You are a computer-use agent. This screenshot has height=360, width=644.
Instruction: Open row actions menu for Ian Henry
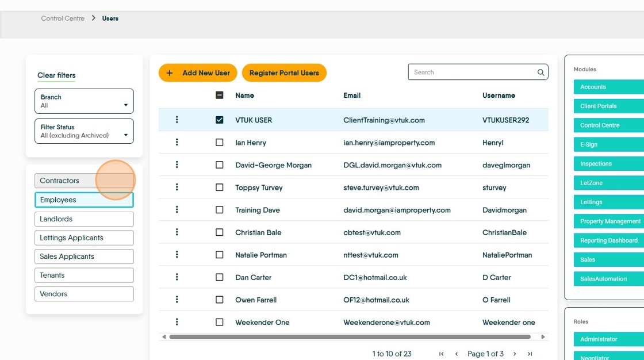[x=177, y=142]
